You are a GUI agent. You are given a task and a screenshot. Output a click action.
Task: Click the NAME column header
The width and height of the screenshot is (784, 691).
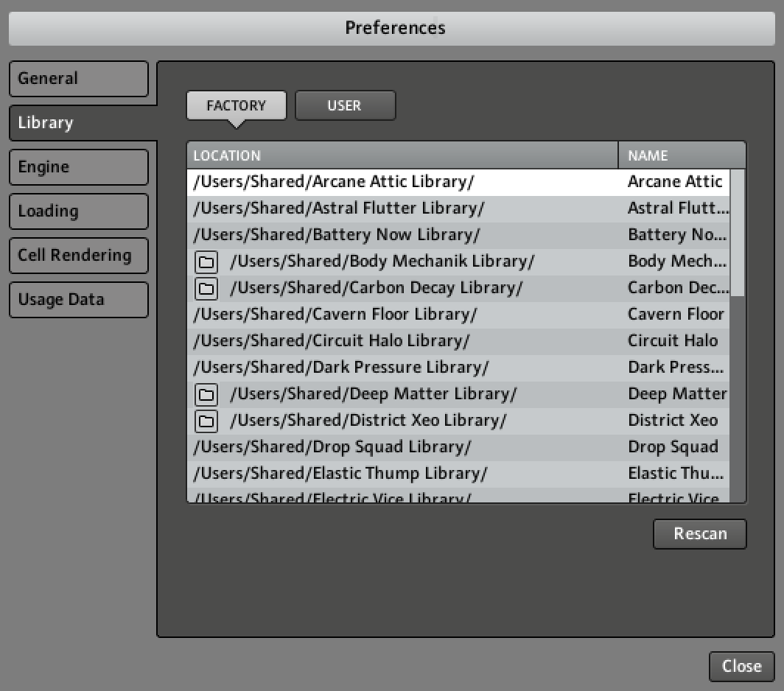pos(681,155)
